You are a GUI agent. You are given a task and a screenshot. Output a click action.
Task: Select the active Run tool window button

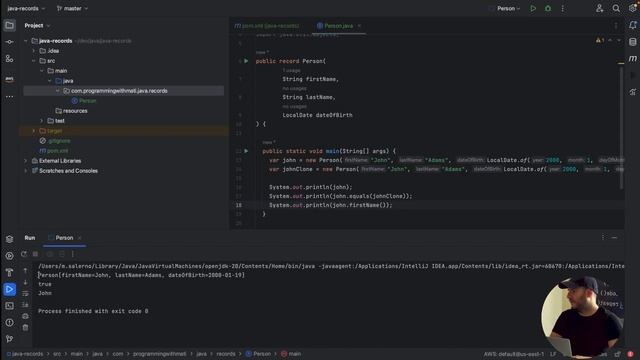[x=9, y=289]
